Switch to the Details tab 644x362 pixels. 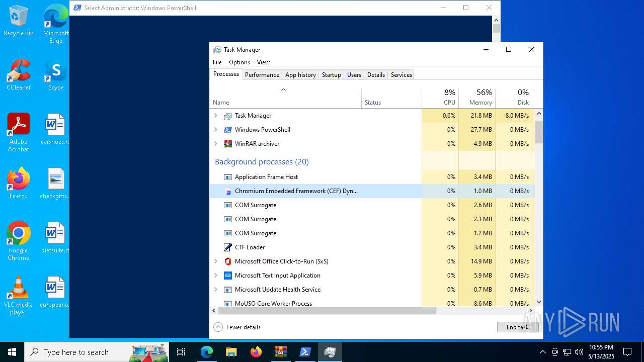376,75
